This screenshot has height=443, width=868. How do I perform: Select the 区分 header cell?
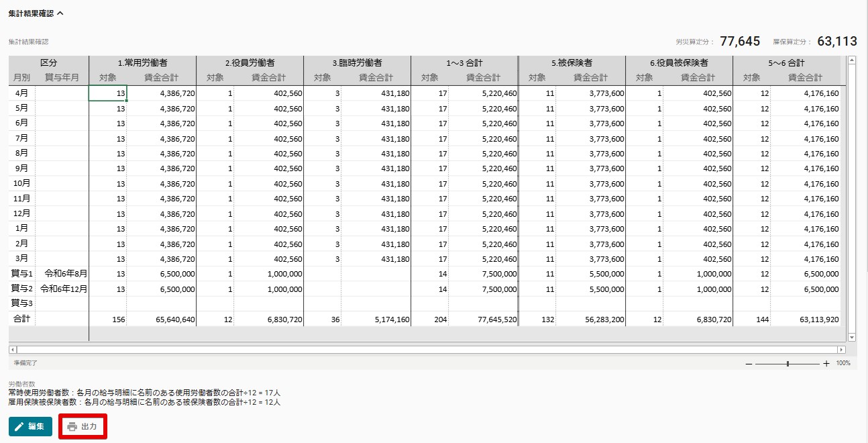[48, 63]
